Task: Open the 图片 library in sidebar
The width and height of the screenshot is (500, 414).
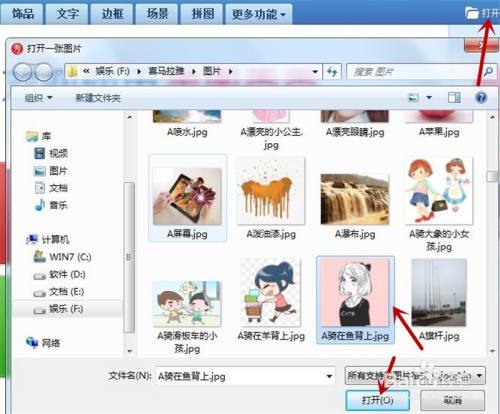Action: [x=50, y=171]
